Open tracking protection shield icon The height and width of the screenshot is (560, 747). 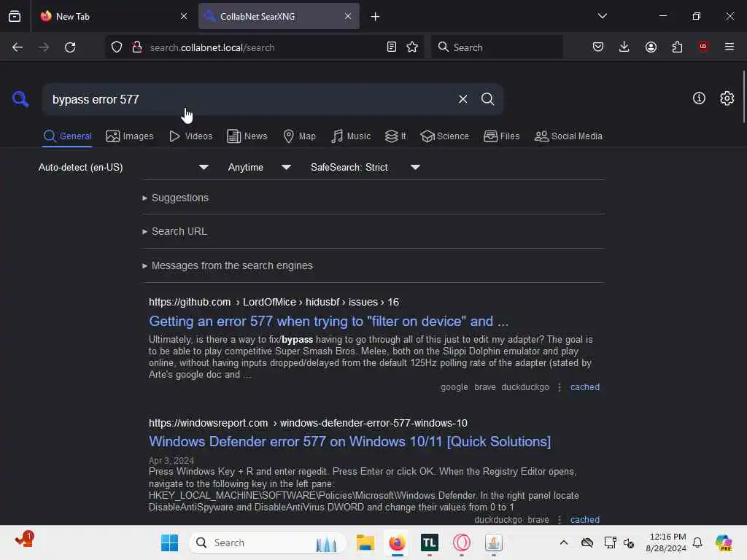117,47
